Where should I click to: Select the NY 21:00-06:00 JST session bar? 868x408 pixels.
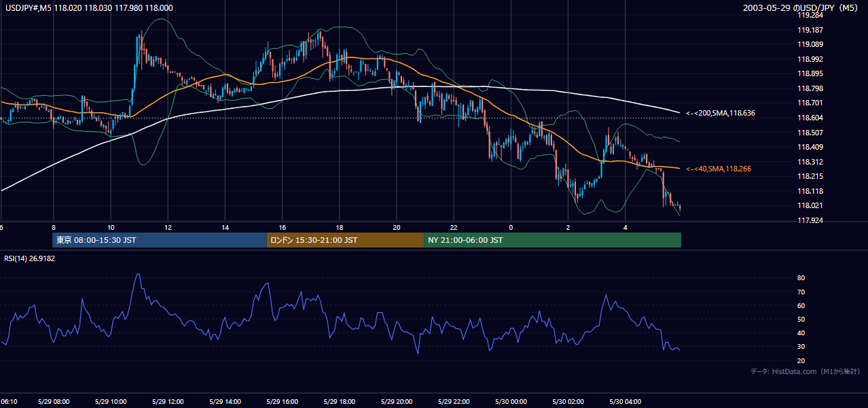553,240
